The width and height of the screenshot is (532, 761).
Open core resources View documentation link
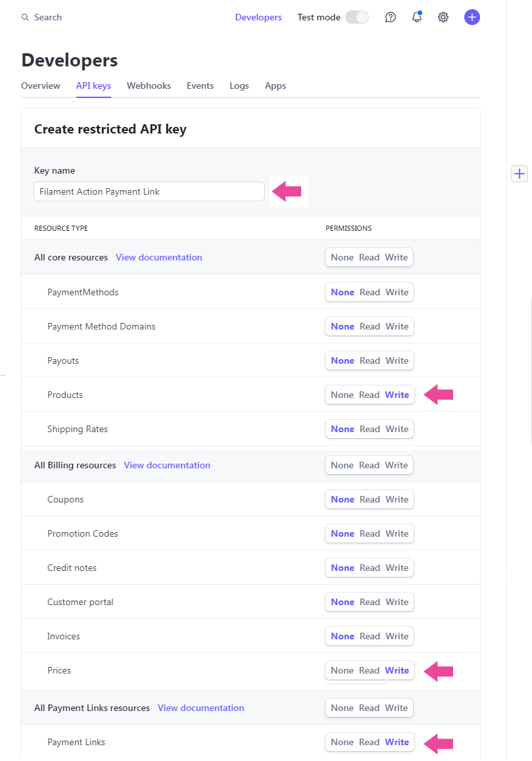(159, 257)
